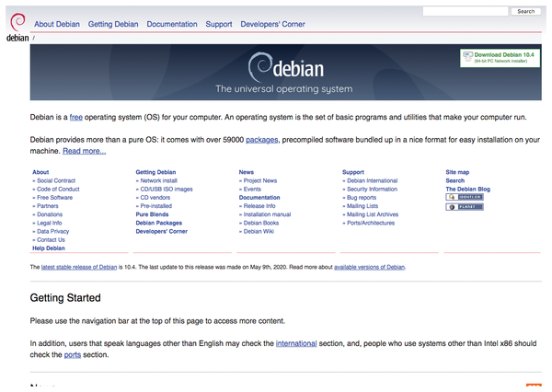Click the RSS feed icon beside News

(534, 386)
